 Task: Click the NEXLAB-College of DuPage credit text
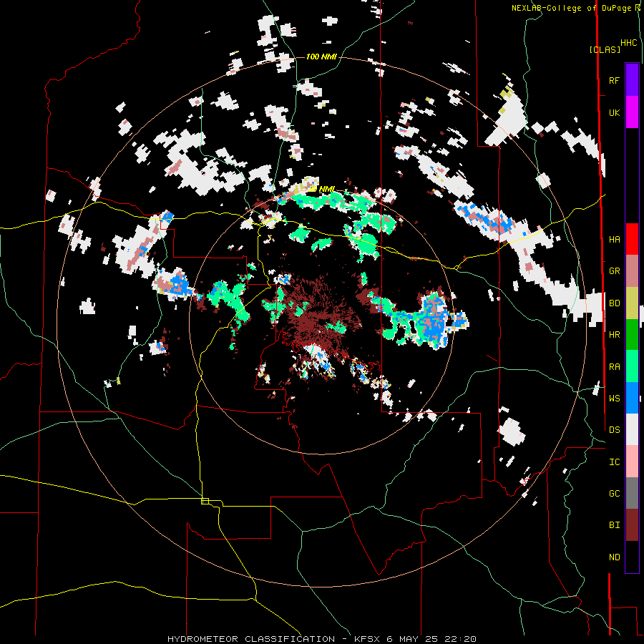click(576, 8)
